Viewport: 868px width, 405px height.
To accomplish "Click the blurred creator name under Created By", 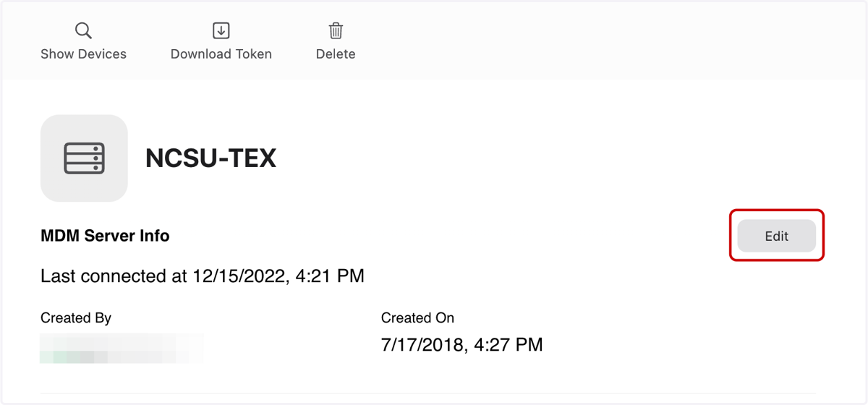I will [122, 348].
